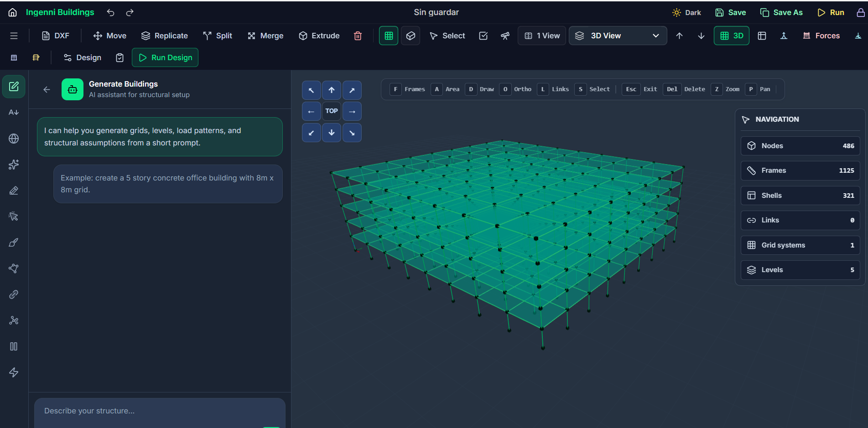Toggle the 3D box display icon
Screen dimensions: 868x428
(x=411, y=36)
